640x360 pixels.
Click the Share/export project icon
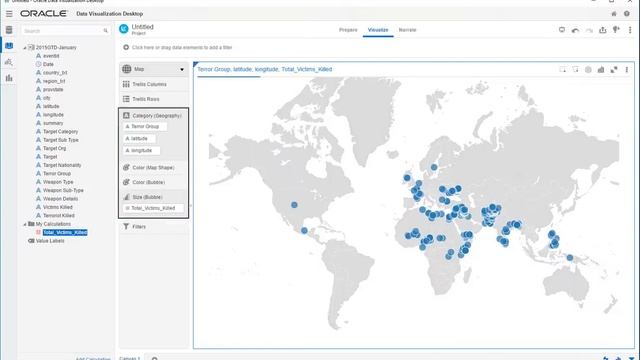click(602, 30)
